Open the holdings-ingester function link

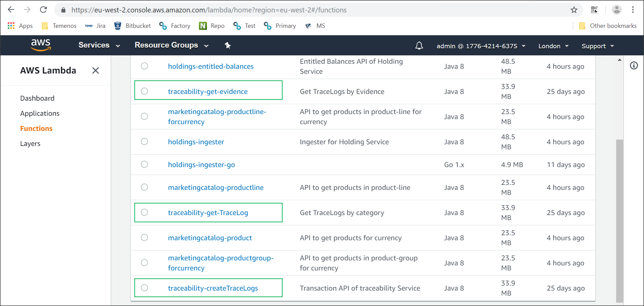click(196, 142)
